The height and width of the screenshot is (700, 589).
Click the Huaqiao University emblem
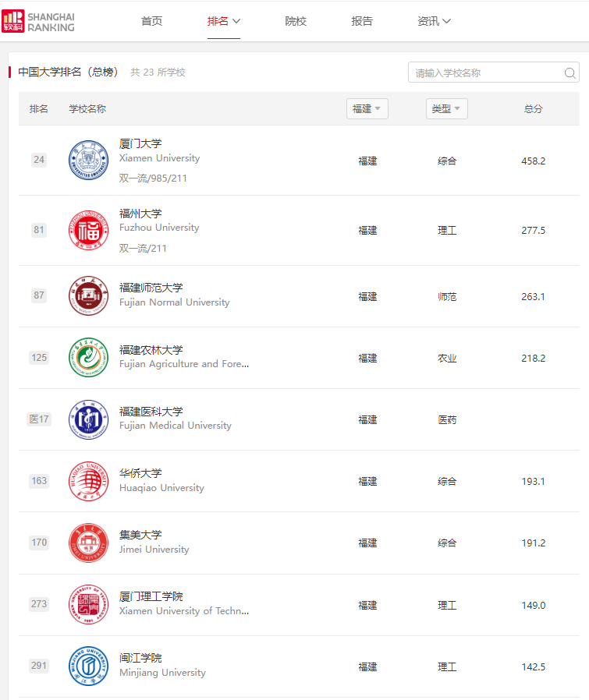88,481
